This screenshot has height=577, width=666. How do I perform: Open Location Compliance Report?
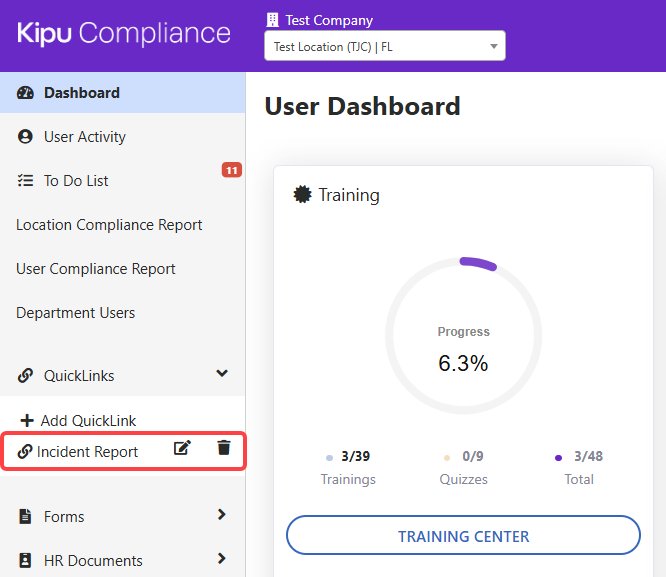point(109,225)
